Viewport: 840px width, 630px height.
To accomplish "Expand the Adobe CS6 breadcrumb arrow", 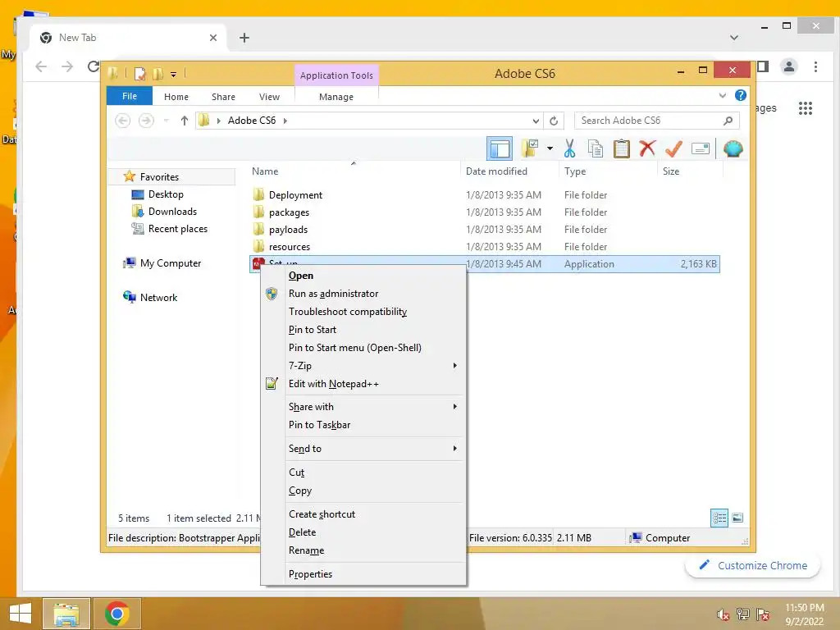I will [x=285, y=121].
